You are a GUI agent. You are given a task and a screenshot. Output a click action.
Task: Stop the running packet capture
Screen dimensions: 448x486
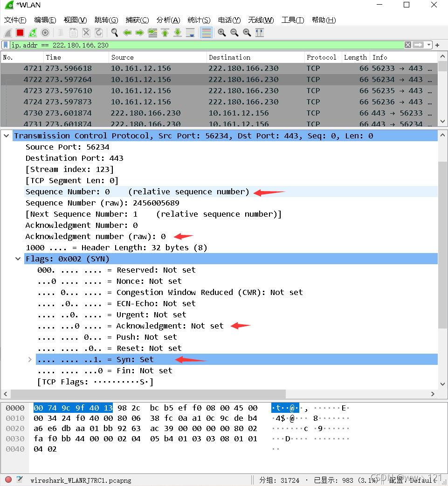pos(20,33)
